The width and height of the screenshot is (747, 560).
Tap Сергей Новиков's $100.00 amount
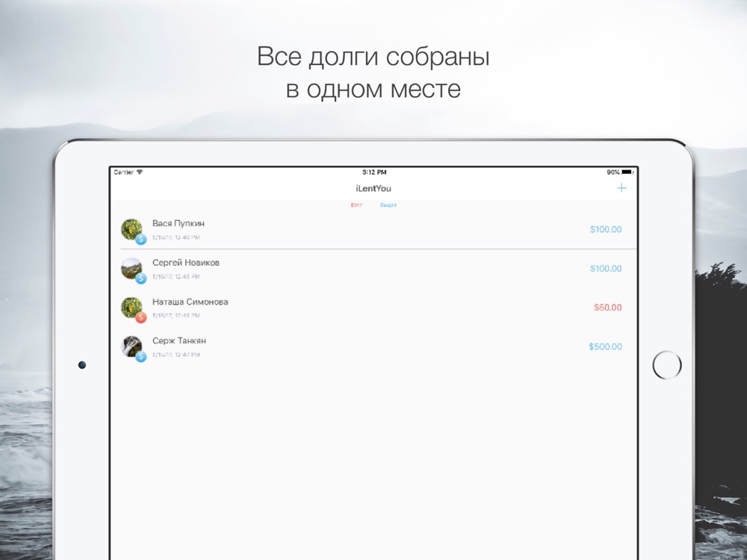click(x=606, y=269)
